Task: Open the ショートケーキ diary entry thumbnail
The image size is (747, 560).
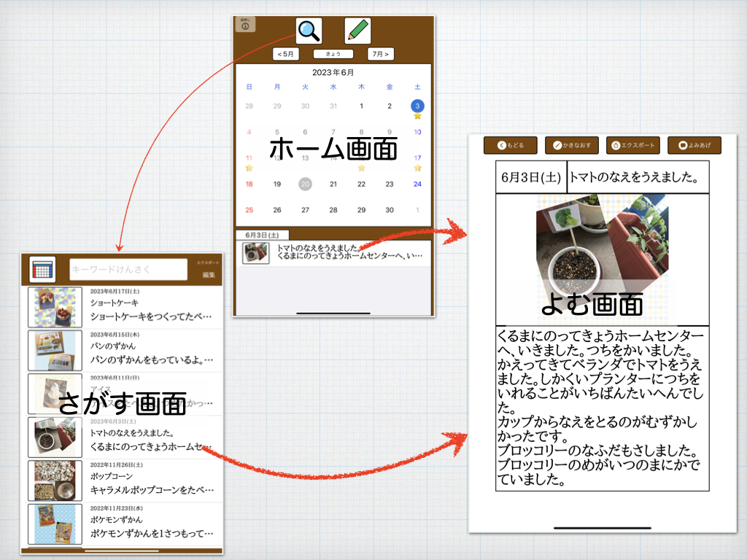Action: (55, 307)
